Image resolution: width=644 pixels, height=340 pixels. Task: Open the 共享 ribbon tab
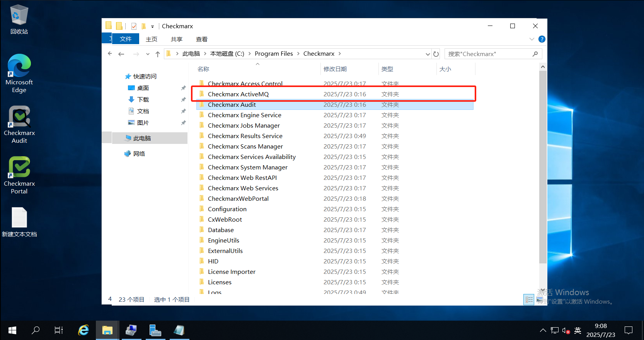[x=177, y=39]
